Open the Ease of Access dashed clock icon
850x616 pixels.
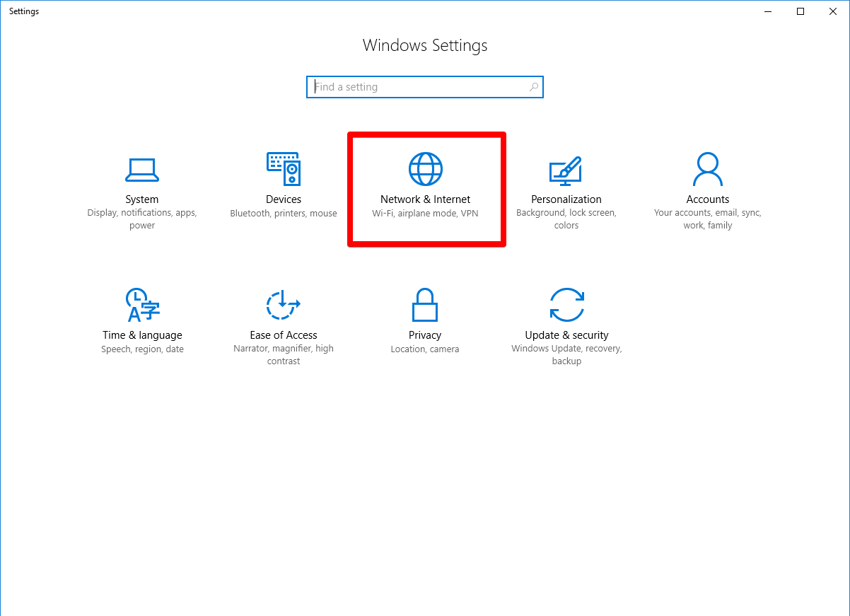click(283, 305)
